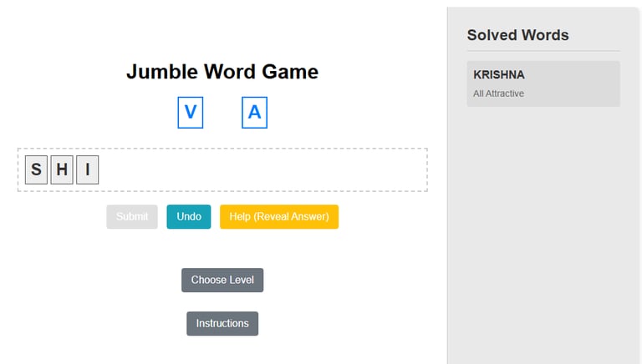This screenshot has height=364, width=642.
Task: Click the dashed answer drop area
Action: (x=222, y=169)
